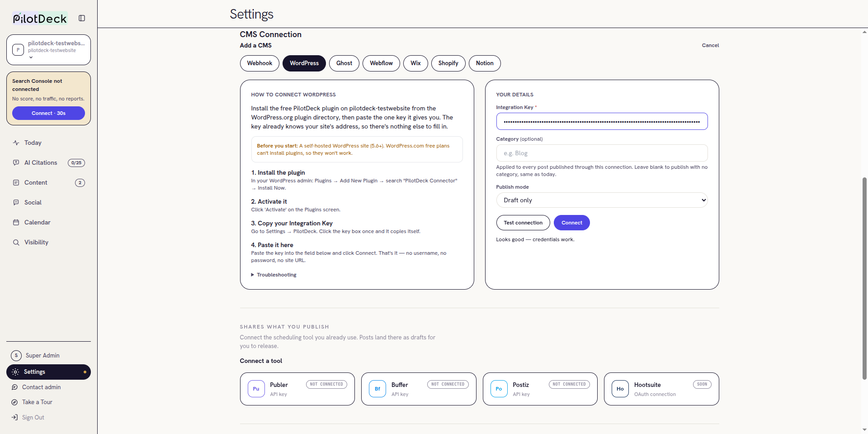This screenshot has width=868, height=434.
Task: Choose the Wix CMS option
Action: pyautogui.click(x=415, y=63)
